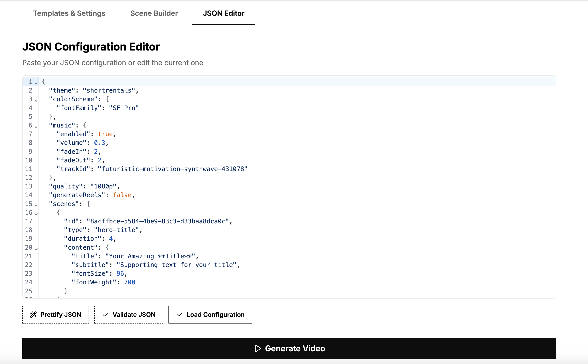The width and height of the screenshot is (588, 364).
Task: Click the "colorScheme" key on line 3
Action: [x=73, y=99]
